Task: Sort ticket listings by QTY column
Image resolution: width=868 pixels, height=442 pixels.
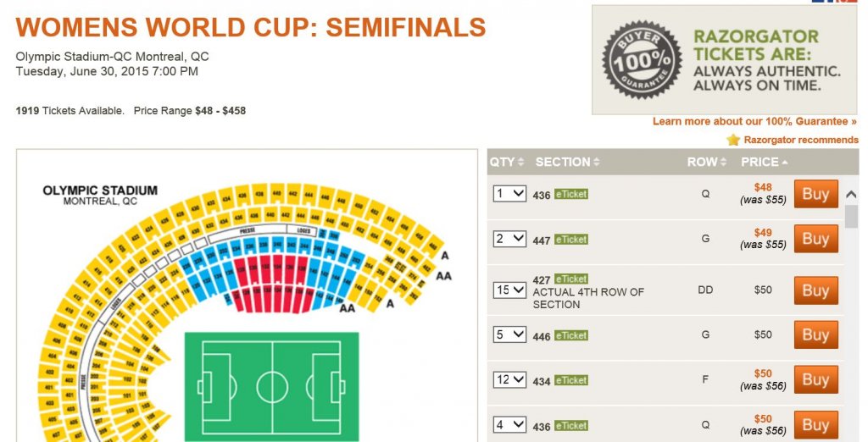Action: (x=506, y=162)
